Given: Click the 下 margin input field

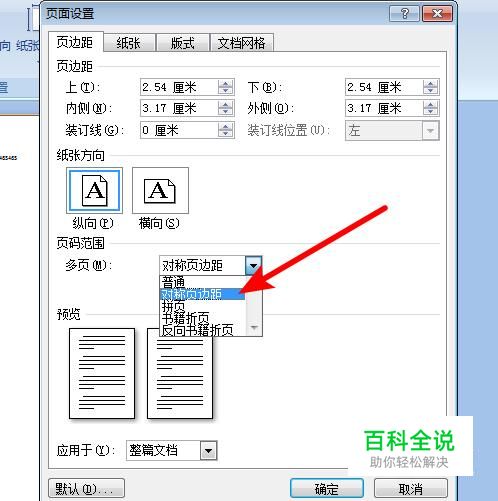Looking at the screenshot, I should coord(384,87).
